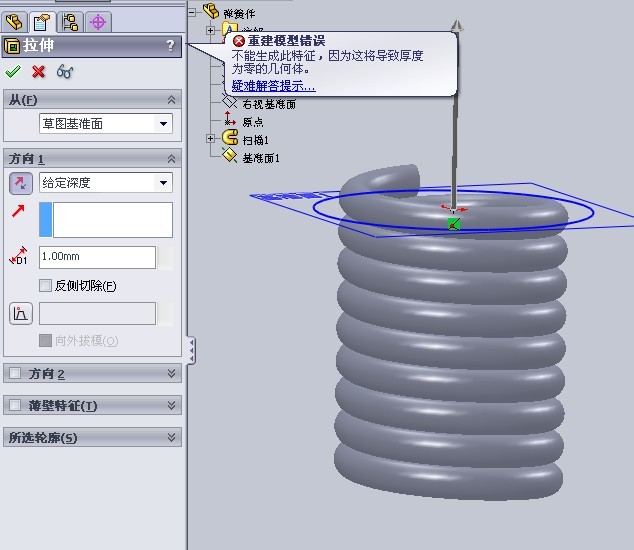The image size is (634, 550).
Task: Switch to the PropertyManager tab
Action: tap(42, 22)
